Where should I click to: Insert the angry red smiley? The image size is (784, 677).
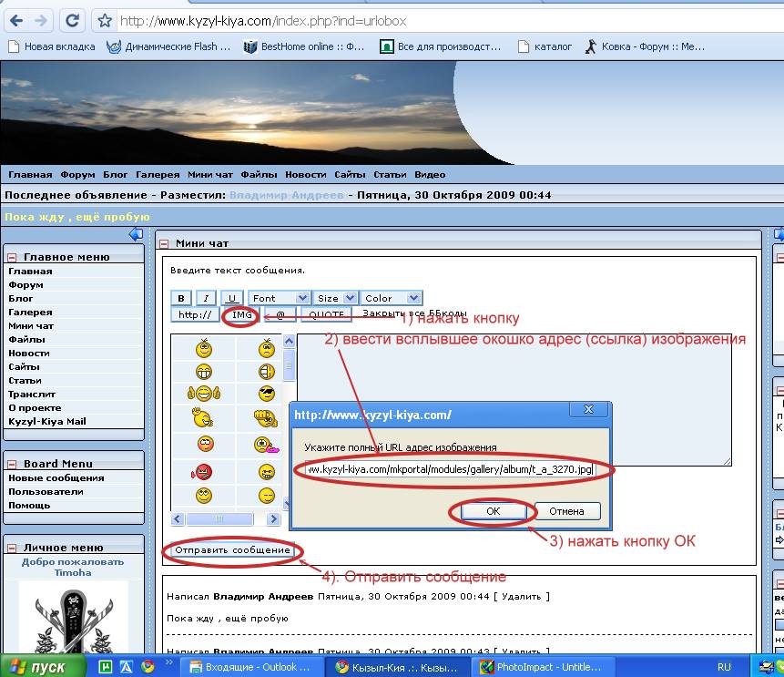pos(203,470)
